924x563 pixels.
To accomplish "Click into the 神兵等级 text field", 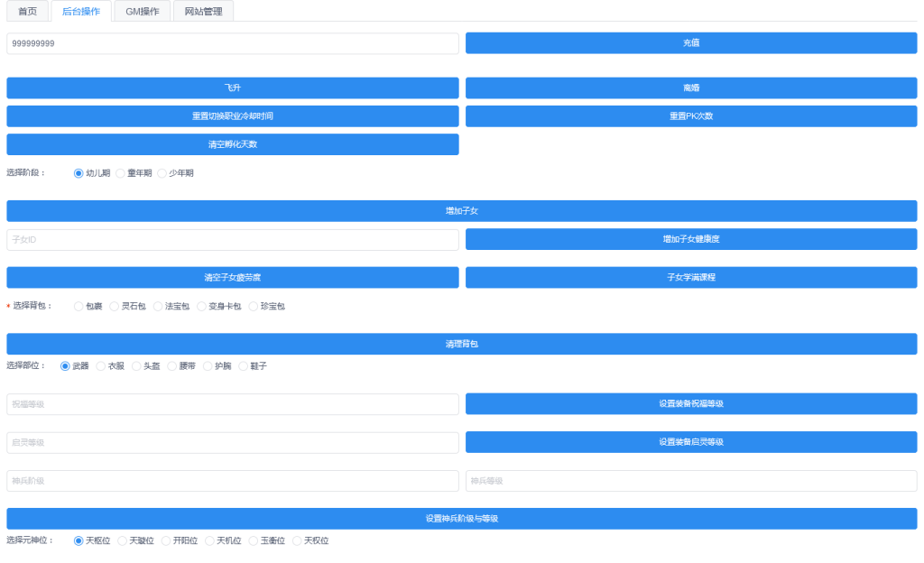I will click(690, 481).
